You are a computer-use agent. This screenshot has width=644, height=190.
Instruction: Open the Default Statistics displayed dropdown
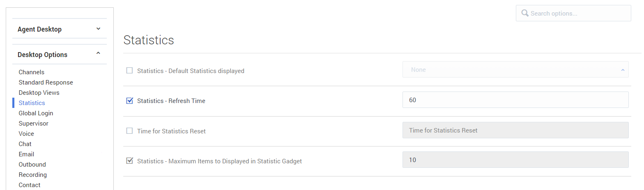(515, 70)
